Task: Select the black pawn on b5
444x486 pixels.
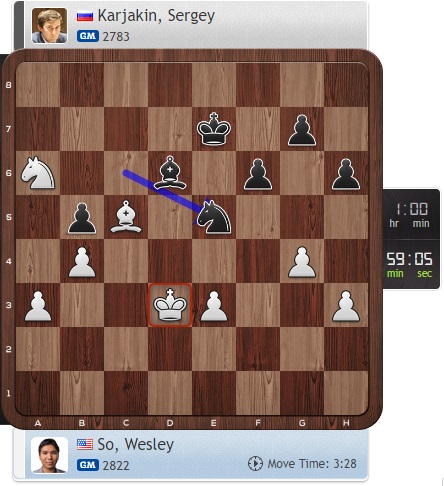Action: coord(82,217)
